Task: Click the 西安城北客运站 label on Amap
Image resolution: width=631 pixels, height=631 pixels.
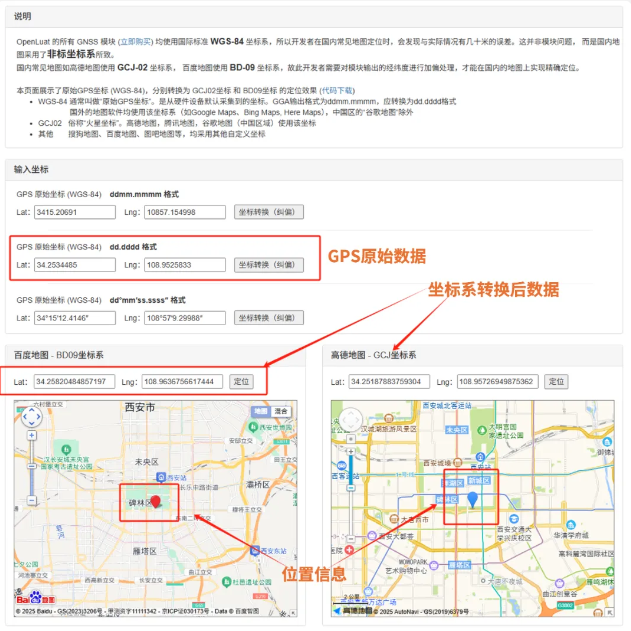Action: click(x=447, y=405)
